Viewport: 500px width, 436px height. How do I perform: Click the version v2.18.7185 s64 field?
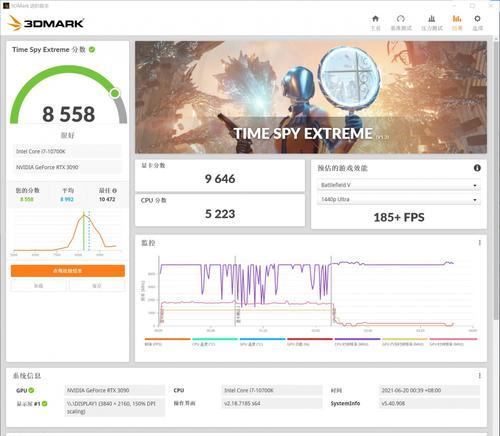(272, 403)
